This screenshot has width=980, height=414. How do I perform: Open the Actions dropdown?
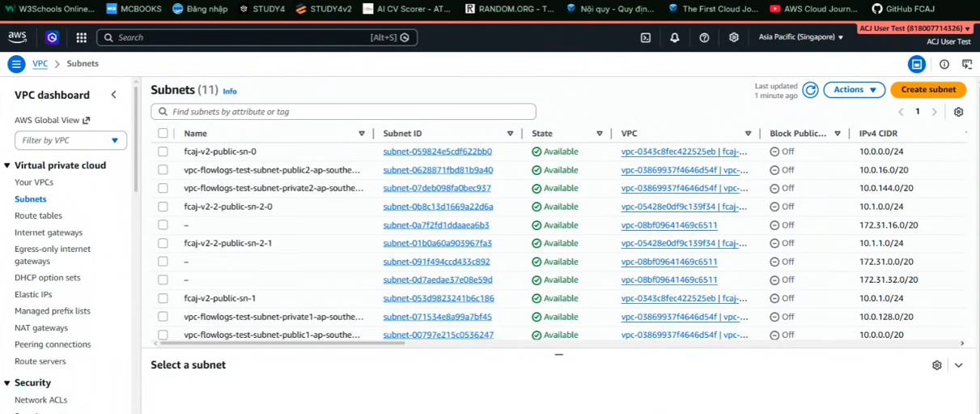pos(855,90)
